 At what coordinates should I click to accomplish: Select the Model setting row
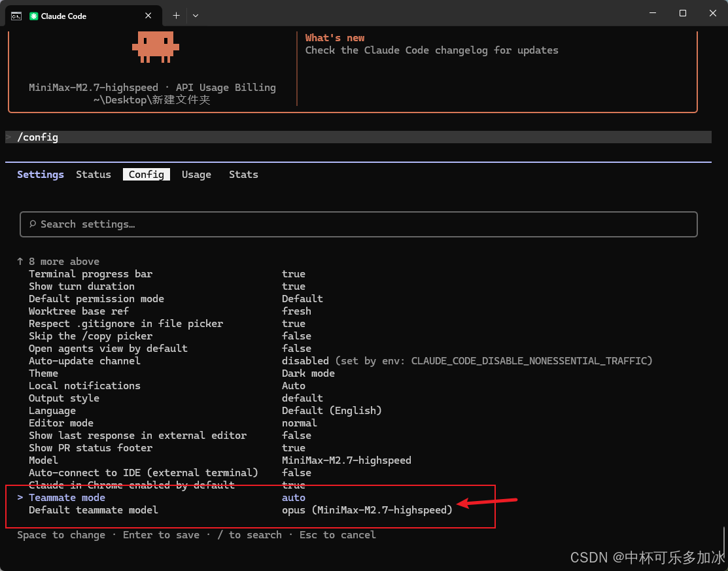coord(220,460)
